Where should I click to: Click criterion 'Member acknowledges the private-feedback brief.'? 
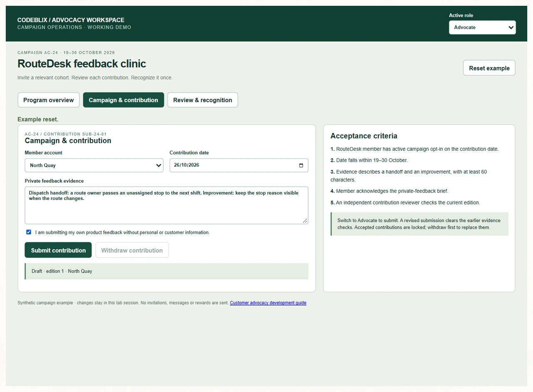click(x=389, y=191)
